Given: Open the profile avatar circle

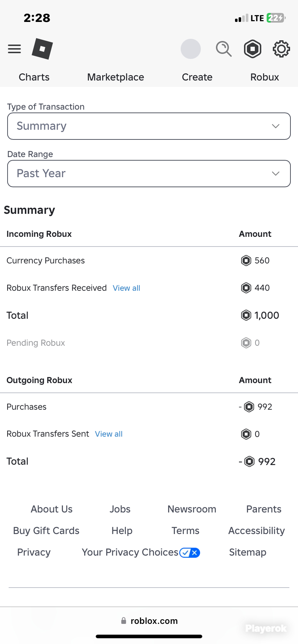Looking at the screenshot, I should pos(191,49).
